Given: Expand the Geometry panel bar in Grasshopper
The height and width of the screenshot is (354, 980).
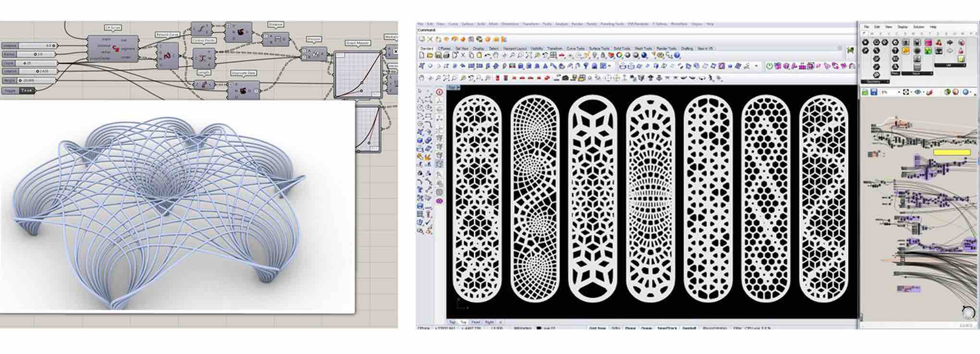Looking at the screenshot, I should click(875, 82).
